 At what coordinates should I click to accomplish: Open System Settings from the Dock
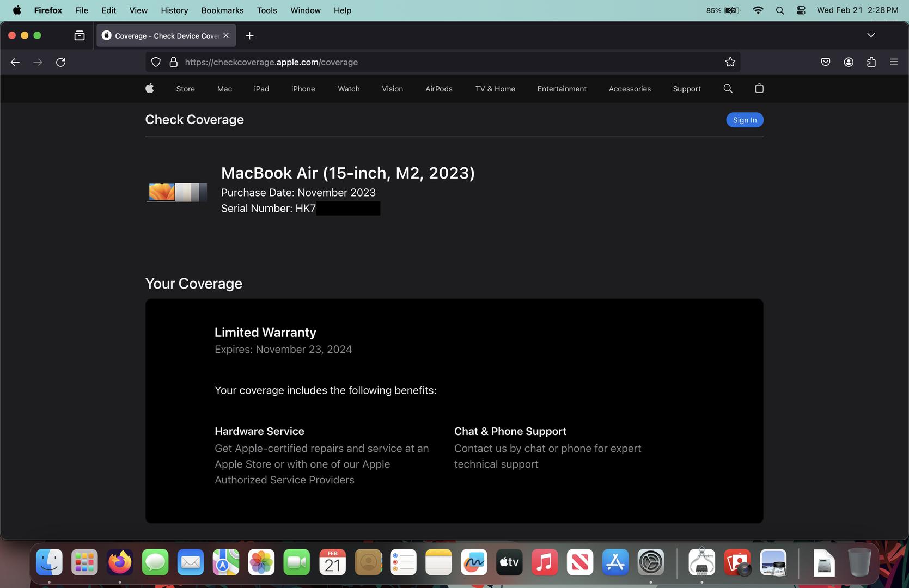651,562
